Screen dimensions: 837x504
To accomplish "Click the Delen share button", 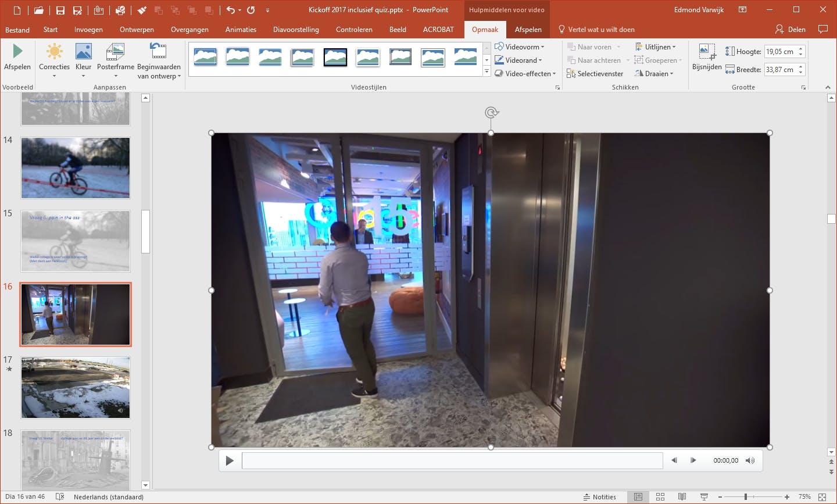I will [x=791, y=30].
